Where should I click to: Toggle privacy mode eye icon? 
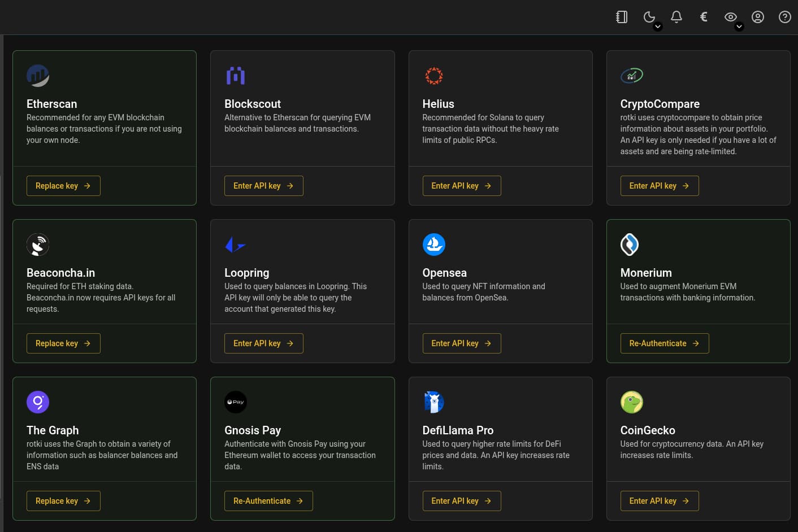point(730,17)
